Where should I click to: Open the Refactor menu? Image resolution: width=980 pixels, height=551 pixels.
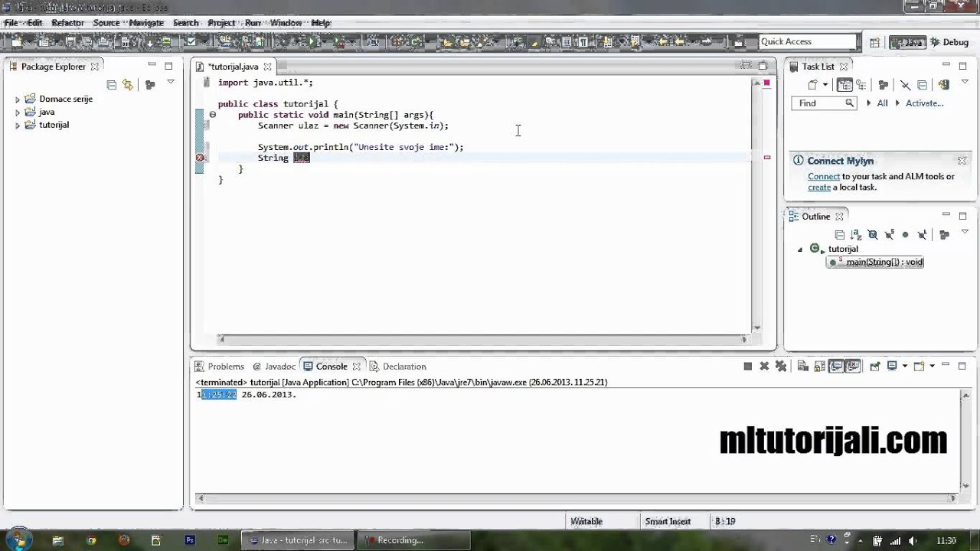(x=67, y=23)
